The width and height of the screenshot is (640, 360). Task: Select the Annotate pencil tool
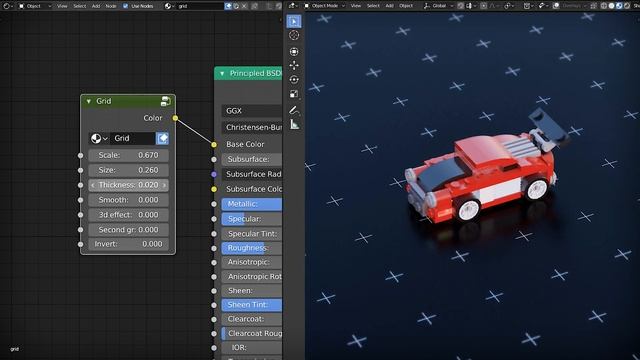click(x=294, y=110)
